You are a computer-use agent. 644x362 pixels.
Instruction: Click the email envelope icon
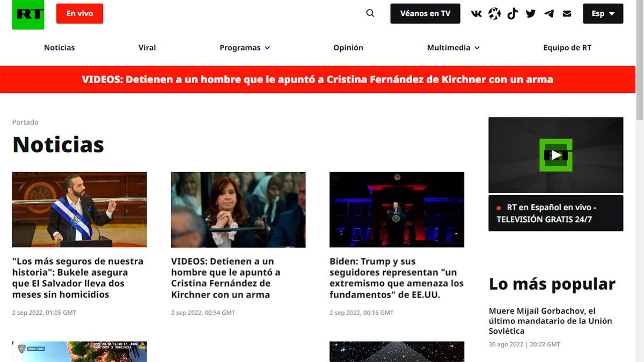(x=567, y=14)
